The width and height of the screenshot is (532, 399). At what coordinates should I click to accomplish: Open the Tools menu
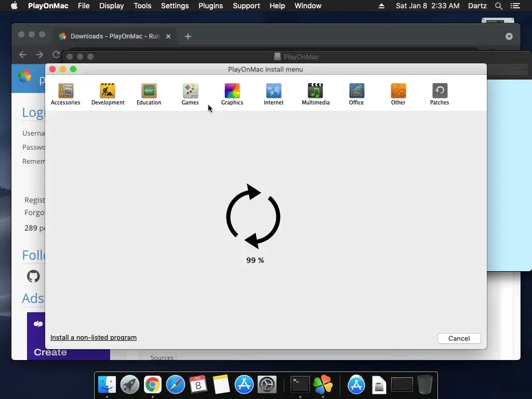point(142,6)
